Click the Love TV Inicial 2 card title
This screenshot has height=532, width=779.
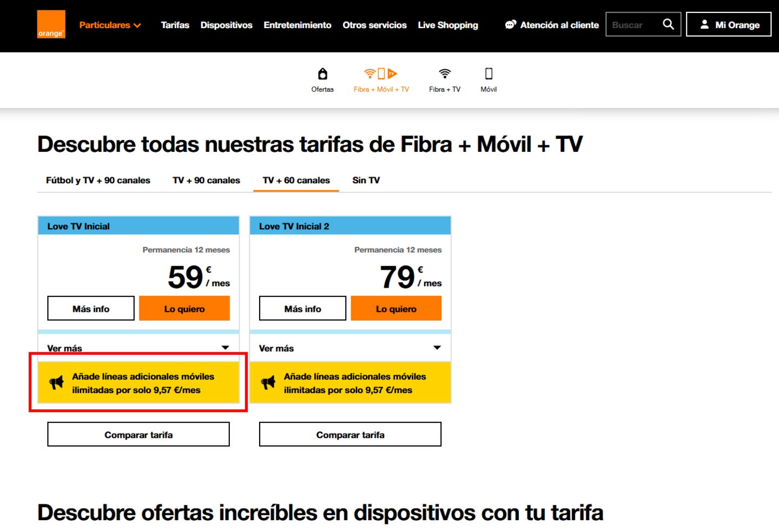tap(294, 226)
